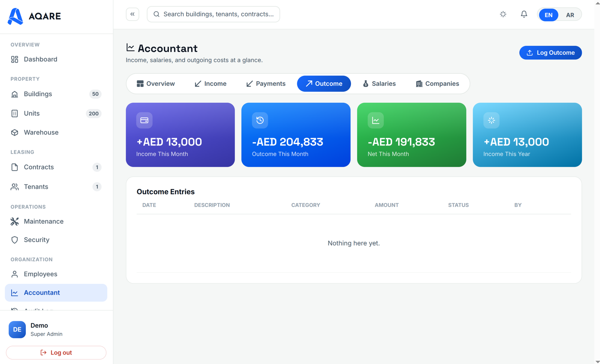Click the sparkle icon on Income This Year
The width and height of the screenshot is (600, 364).
pos(491,120)
